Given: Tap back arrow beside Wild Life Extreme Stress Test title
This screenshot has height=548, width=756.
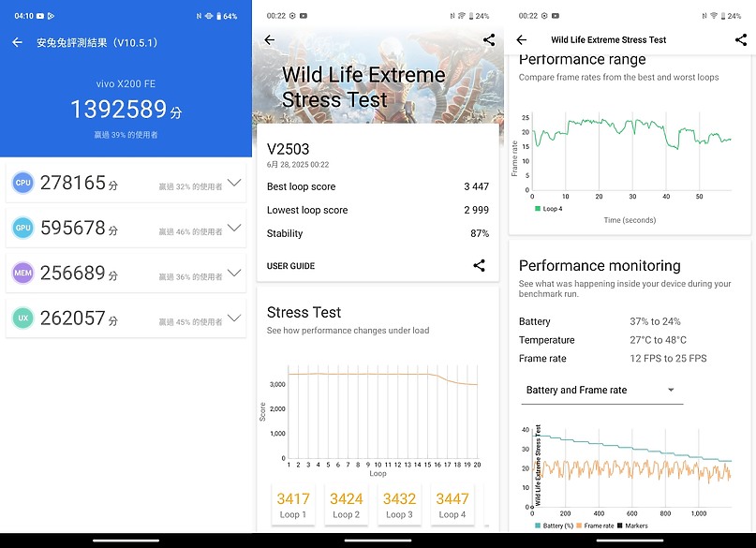Looking at the screenshot, I should [522, 40].
